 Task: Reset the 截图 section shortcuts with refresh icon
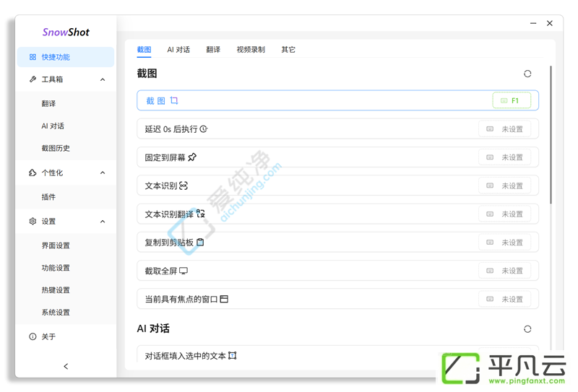click(527, 74)
